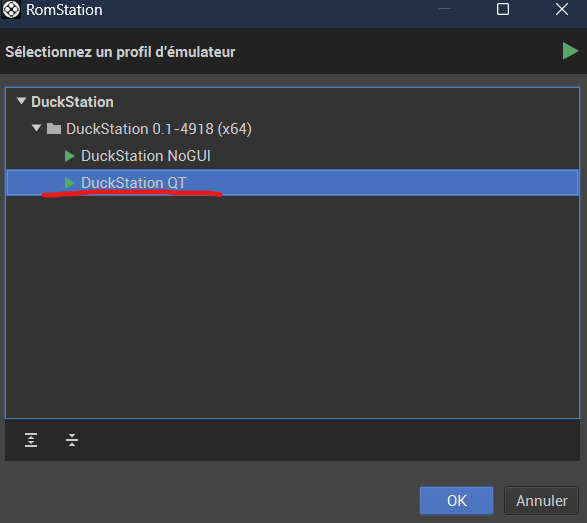Collapse the DuckStation 0.1-4918 (x64) folder
The width and height of the screenshot is (587, 523).
point(36,128)
